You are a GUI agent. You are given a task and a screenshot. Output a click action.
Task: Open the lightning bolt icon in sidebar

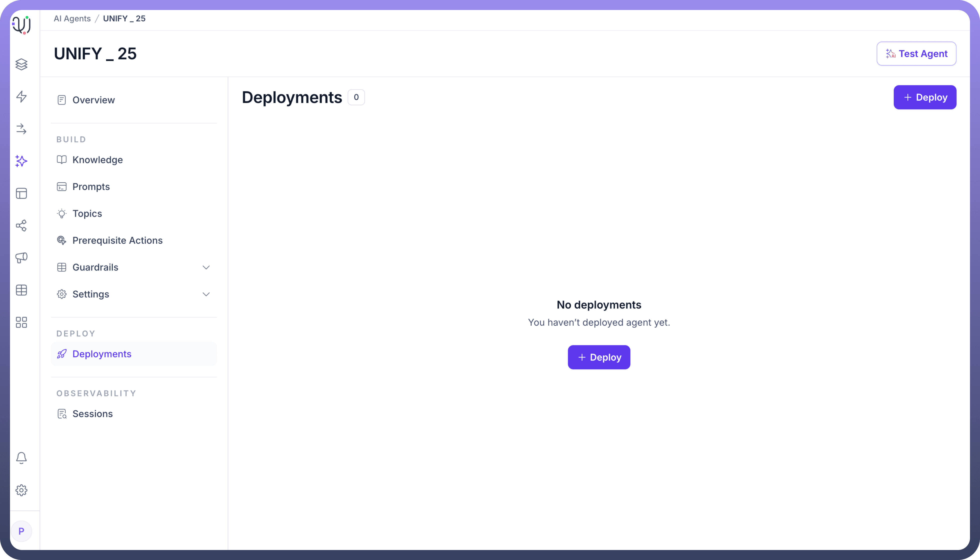(x=21, y=96)
